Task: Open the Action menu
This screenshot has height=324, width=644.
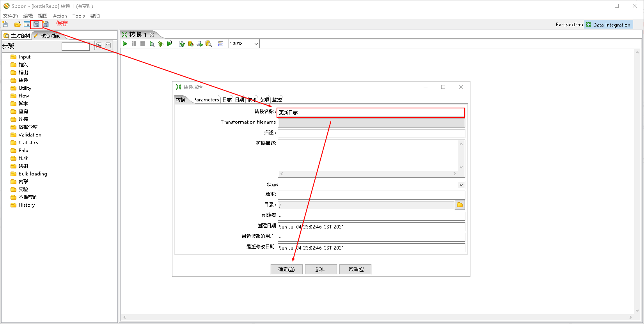Action: pyautogui.click(x=60, y=16)
